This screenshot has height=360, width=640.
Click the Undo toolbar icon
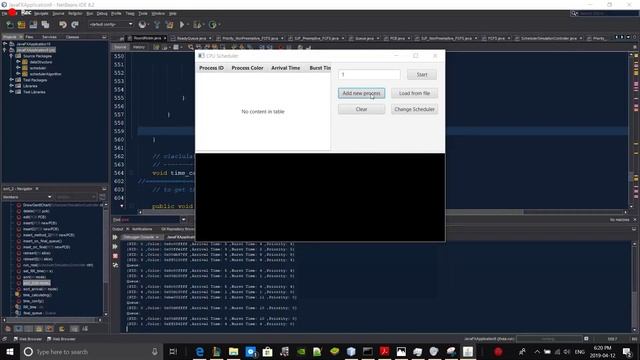pyautogui.click(x=63, y=25)
